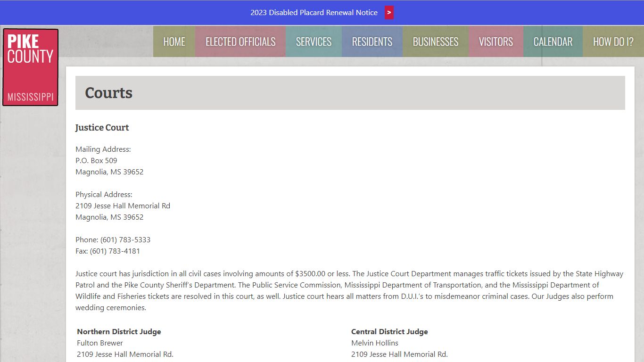Open the 2023 Disabled Placard Renewal Notice

[x=314, y=13]
